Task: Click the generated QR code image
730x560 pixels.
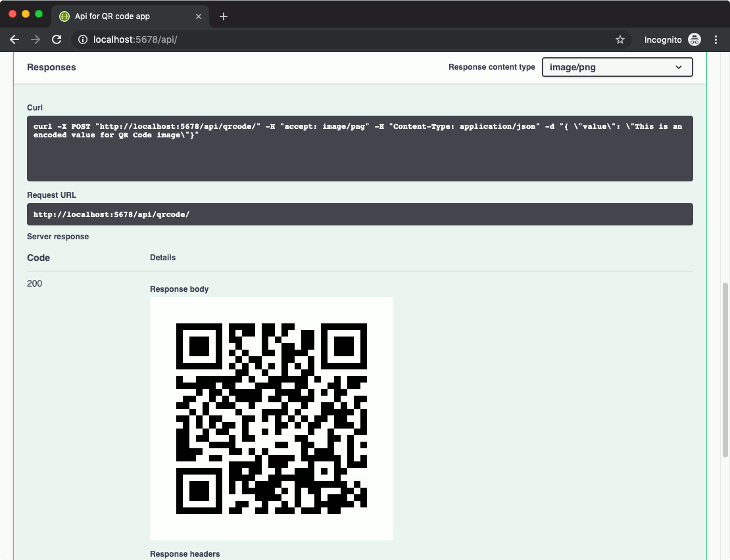Action: (272, 417)
